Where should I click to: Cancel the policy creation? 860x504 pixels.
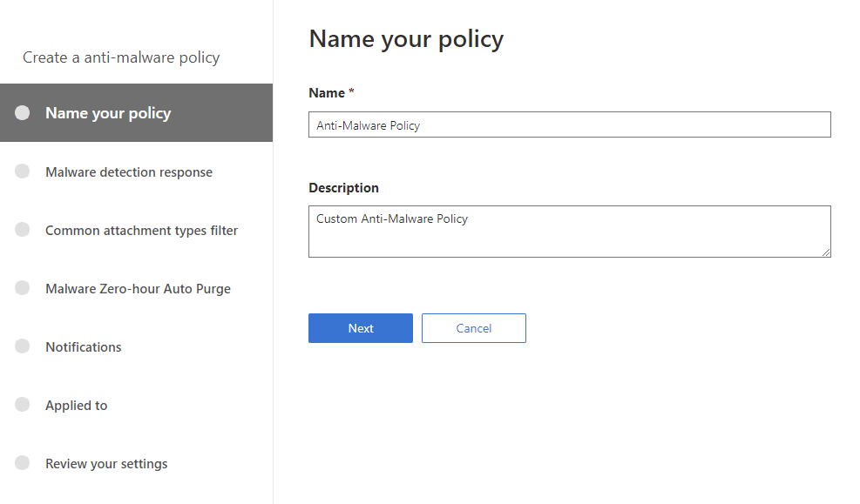click(x=474, y=328)
